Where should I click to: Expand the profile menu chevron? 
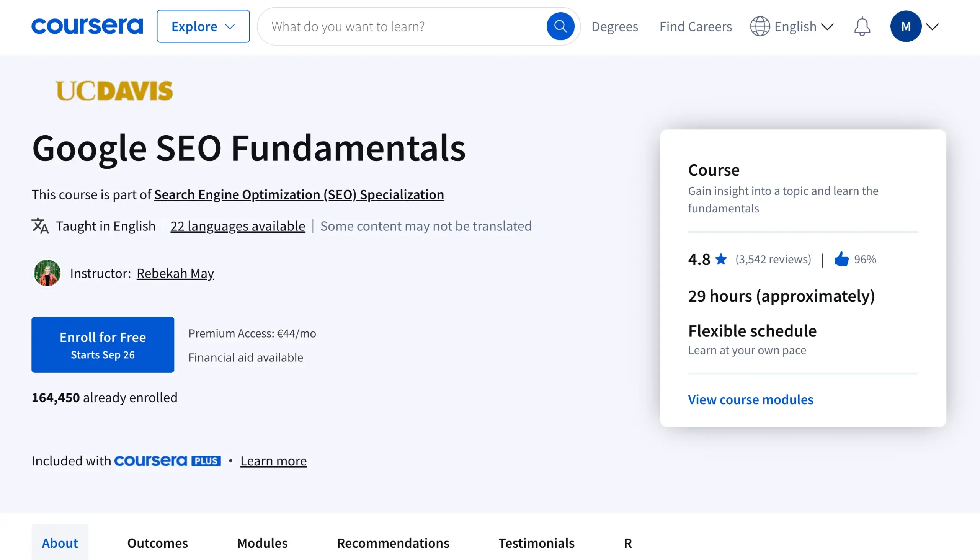pos(932,26)
